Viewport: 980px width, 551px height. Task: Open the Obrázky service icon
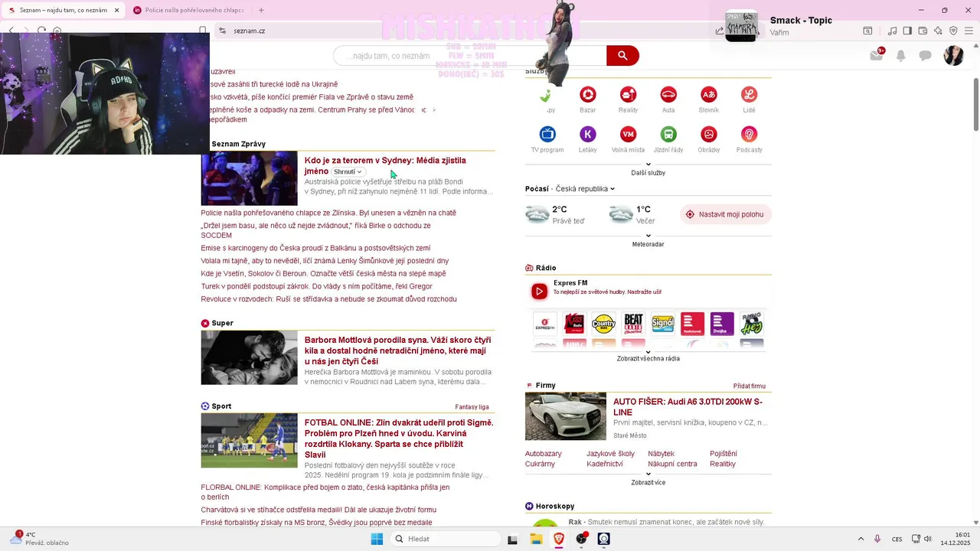[709, 135]
